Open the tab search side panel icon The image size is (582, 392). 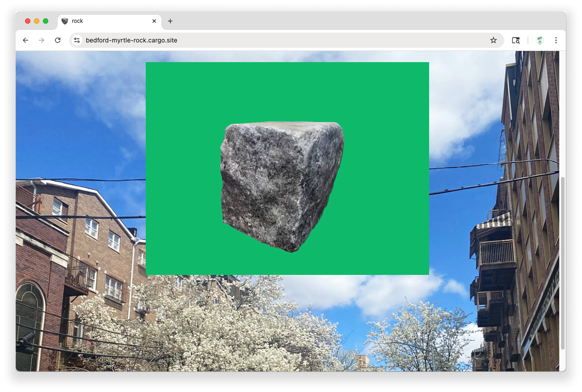pyautogui.click(x=516, y=40)
